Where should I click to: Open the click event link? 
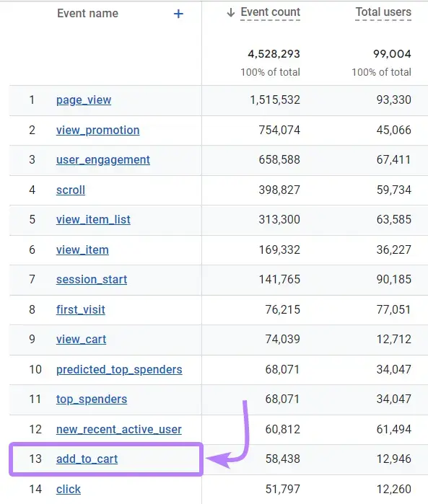point(69,489)
